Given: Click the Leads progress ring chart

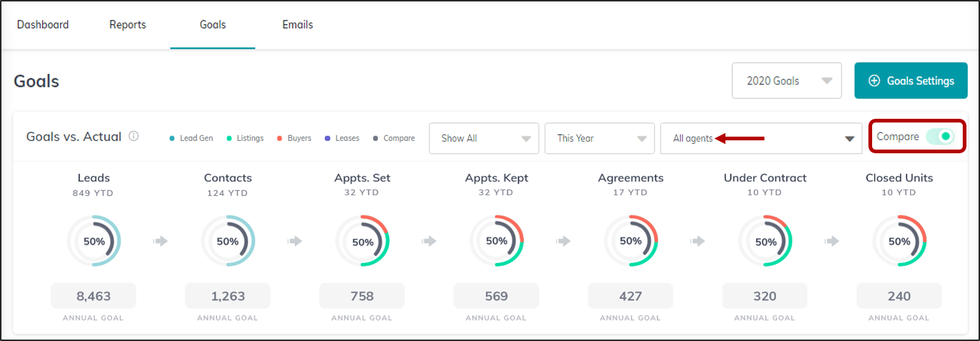Looking at the screenshot, I should (x=94, y=241).
